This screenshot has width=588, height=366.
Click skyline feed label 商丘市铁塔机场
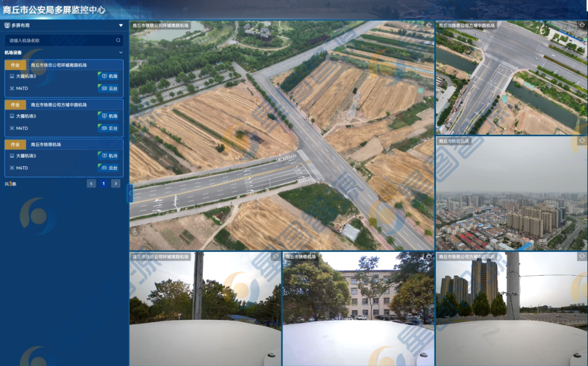point(454,141)
